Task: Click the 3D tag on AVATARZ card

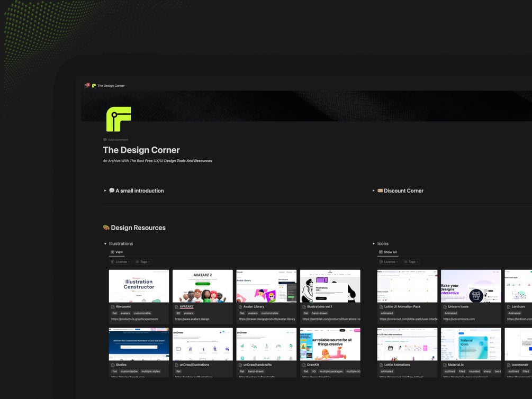Action: click(x=178, y=313)
